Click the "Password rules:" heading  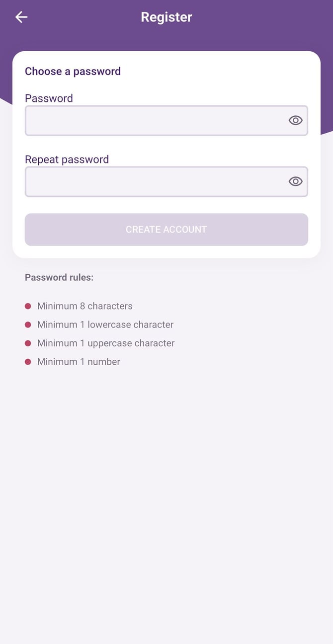click(59, 277)
